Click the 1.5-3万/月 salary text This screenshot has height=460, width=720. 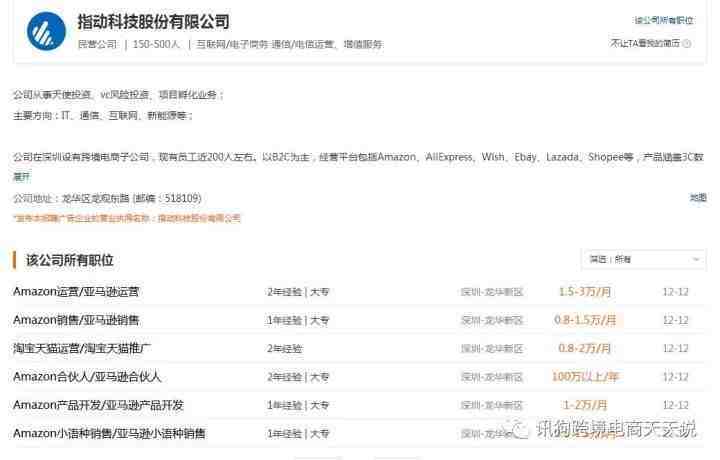[x=585, y=292]
